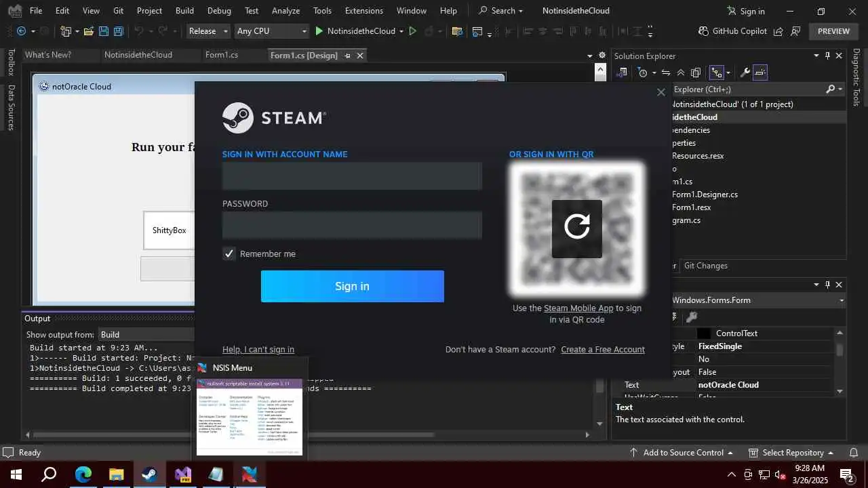The image size is (868, 488).
Task: Click Solution Explorer Sync with Active Document icon
Action: click(666, 73)
